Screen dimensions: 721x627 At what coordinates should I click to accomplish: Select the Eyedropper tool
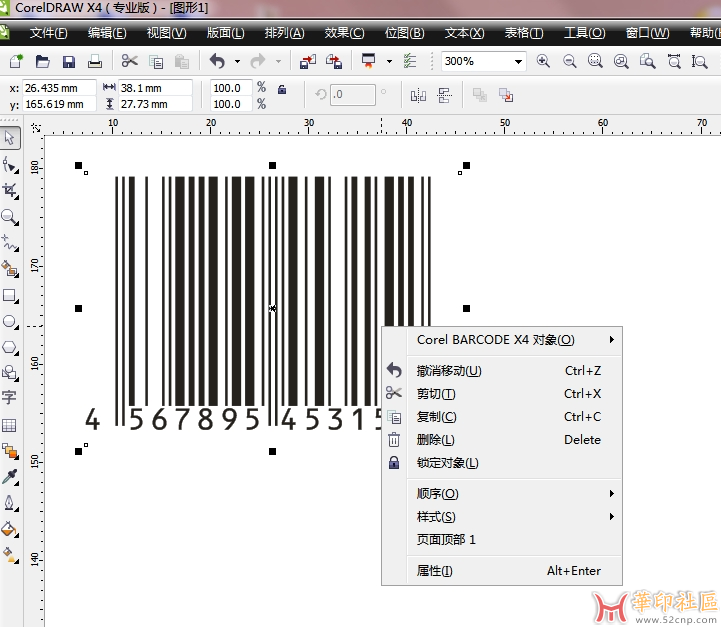(10, 477)
